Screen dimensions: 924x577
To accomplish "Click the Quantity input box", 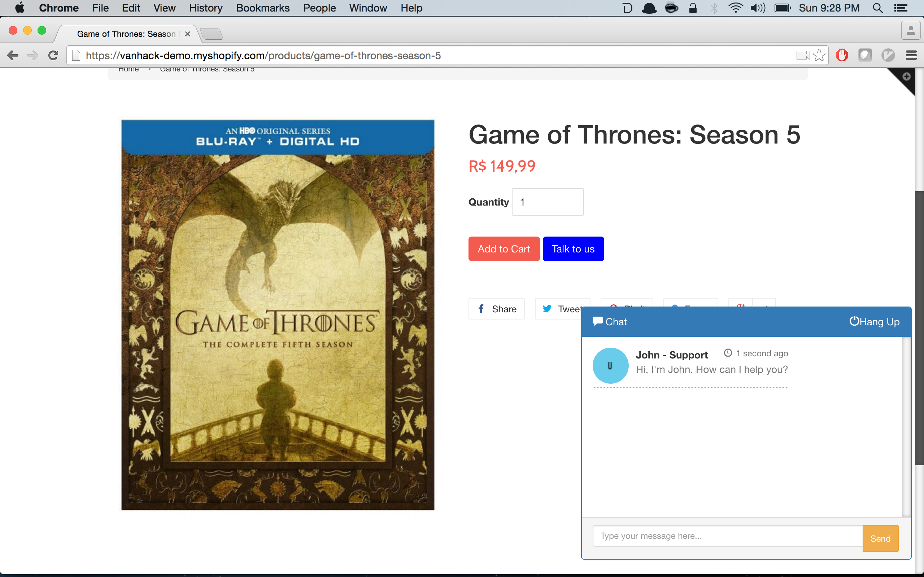I will point(547,202).
